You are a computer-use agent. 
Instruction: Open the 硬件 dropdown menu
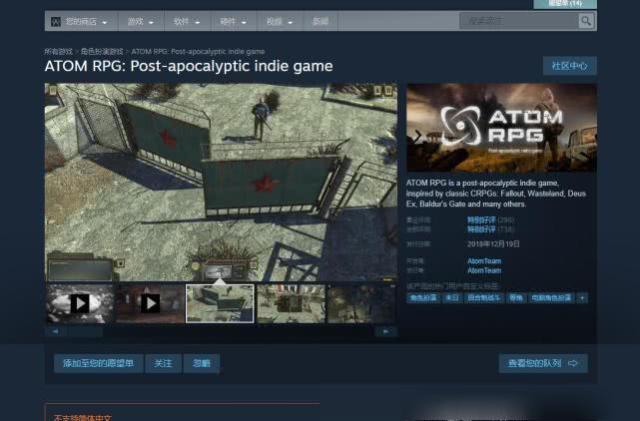233,21
